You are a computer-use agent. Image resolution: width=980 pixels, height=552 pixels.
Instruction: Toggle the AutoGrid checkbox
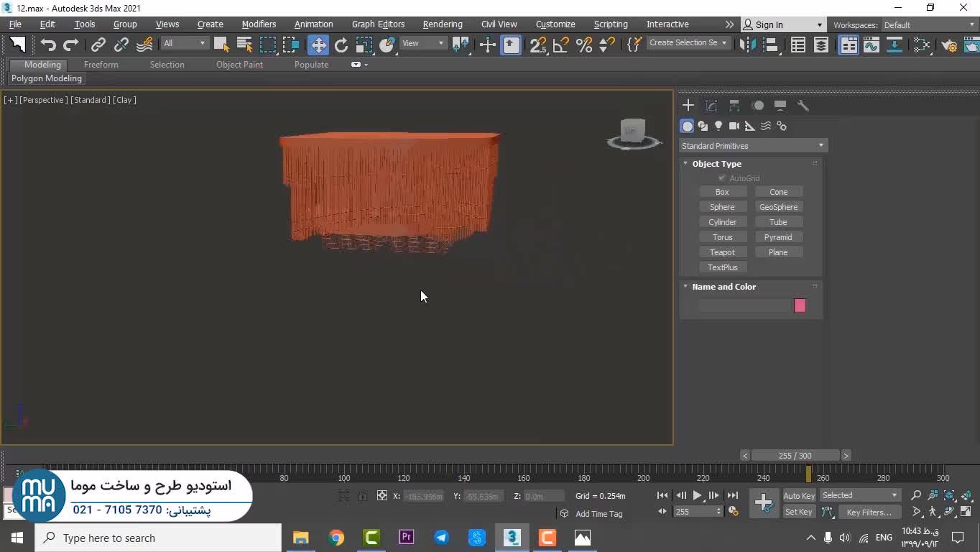722,178
